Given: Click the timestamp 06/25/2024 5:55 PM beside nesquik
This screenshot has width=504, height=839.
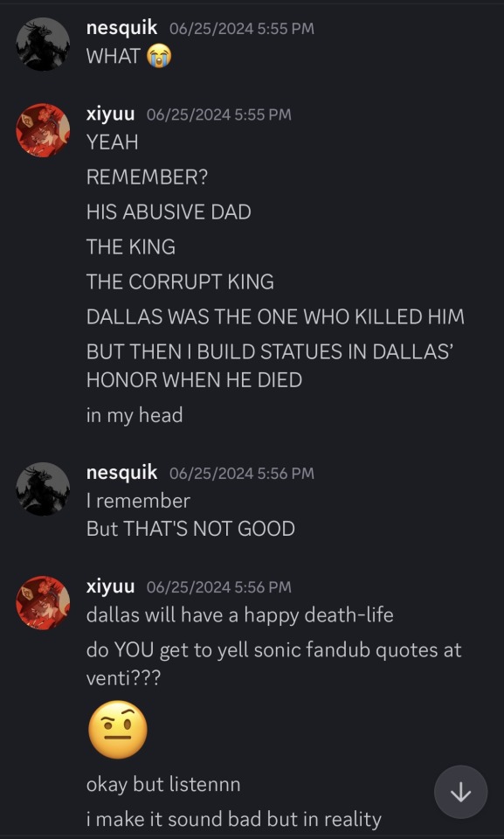Looking at the screenshot, I should pos(242,28).
